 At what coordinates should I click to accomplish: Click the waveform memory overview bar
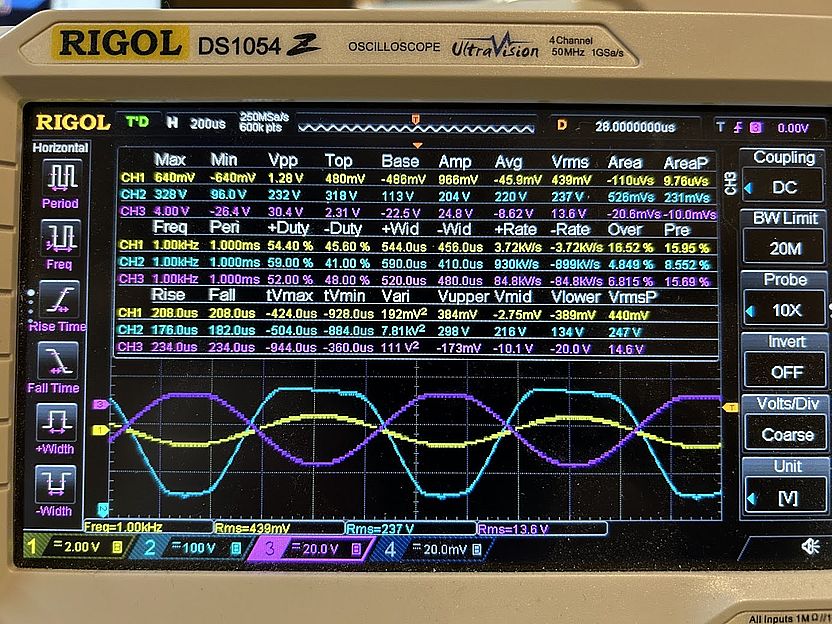(x=416, y=128)
